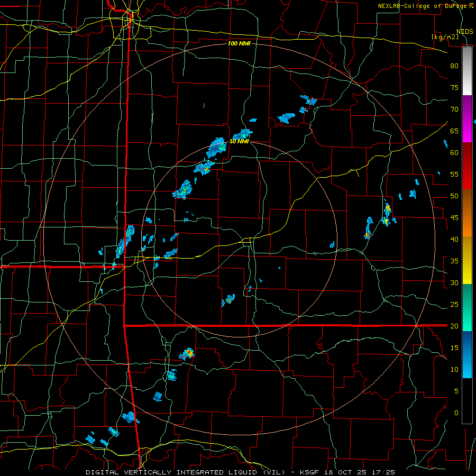
Task: Click the DIGITAL VERTICALLY INTEGRATED LIQUID (VIL) caption
Action: [186, 472]
